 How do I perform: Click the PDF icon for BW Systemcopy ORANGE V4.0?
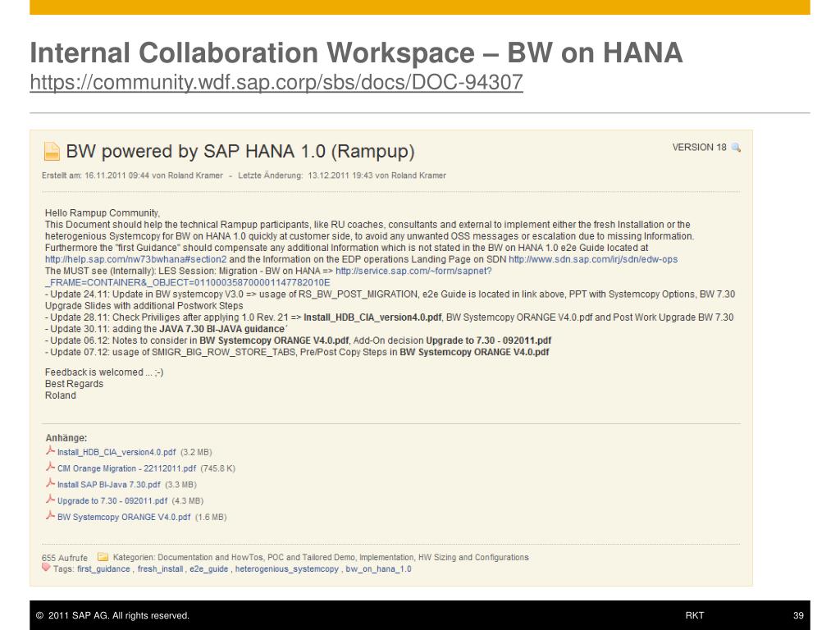(x=50, y=516)
